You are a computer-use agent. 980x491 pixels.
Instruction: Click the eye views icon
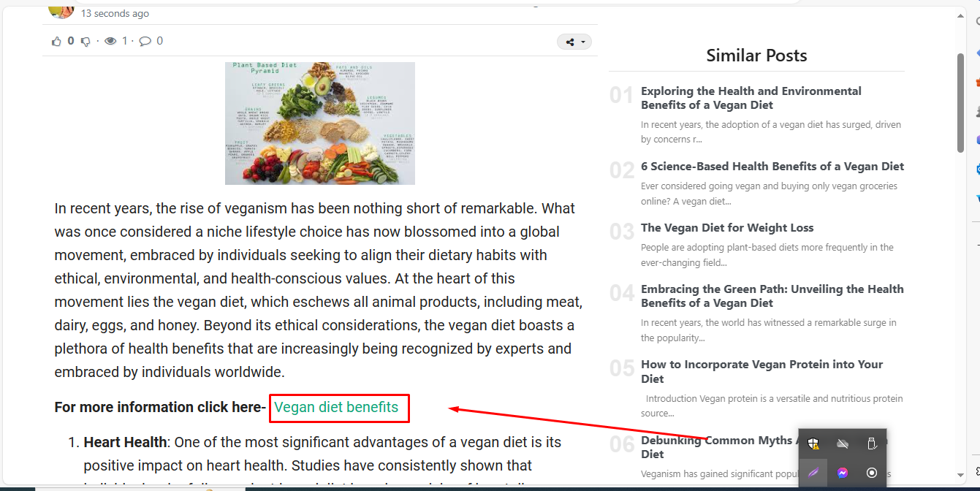[110, 42]
